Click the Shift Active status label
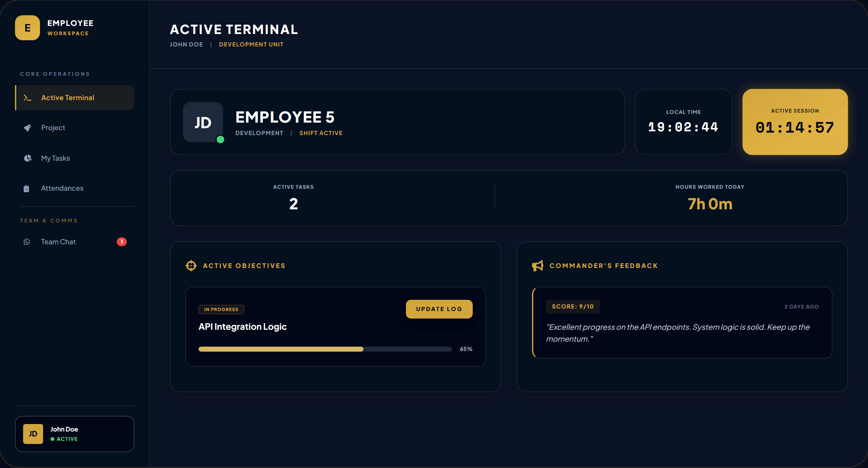Image resolution: width=868 pixels, height=468 pixels. [x=321, y=133]
